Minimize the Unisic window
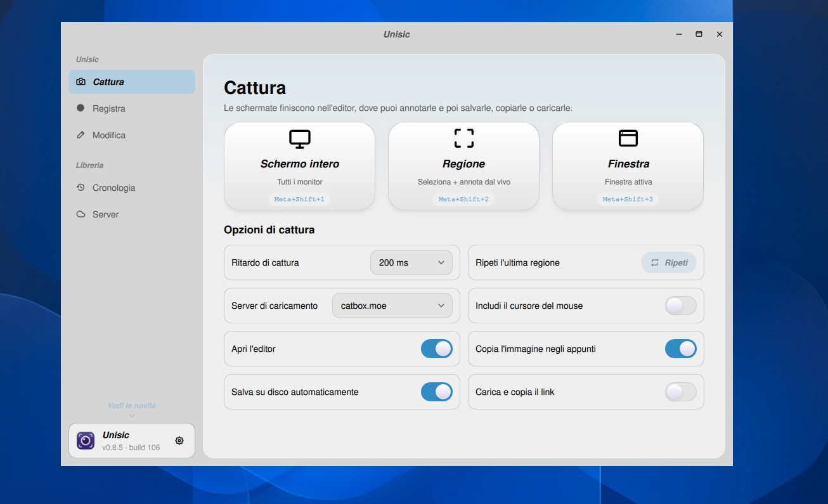828x504 pixels. pos(678,34)
